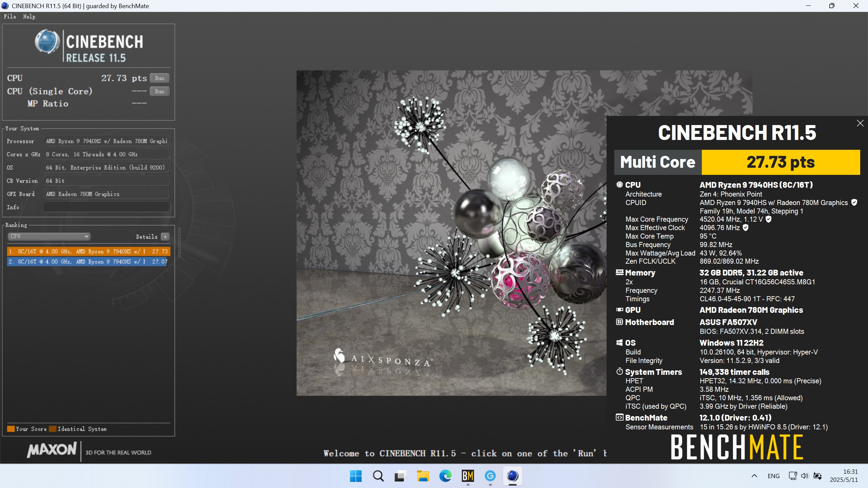Image resolution: width=868 pixels, height=488 pixels.
Task: Open the Help menu
Action: coord(29,16)
